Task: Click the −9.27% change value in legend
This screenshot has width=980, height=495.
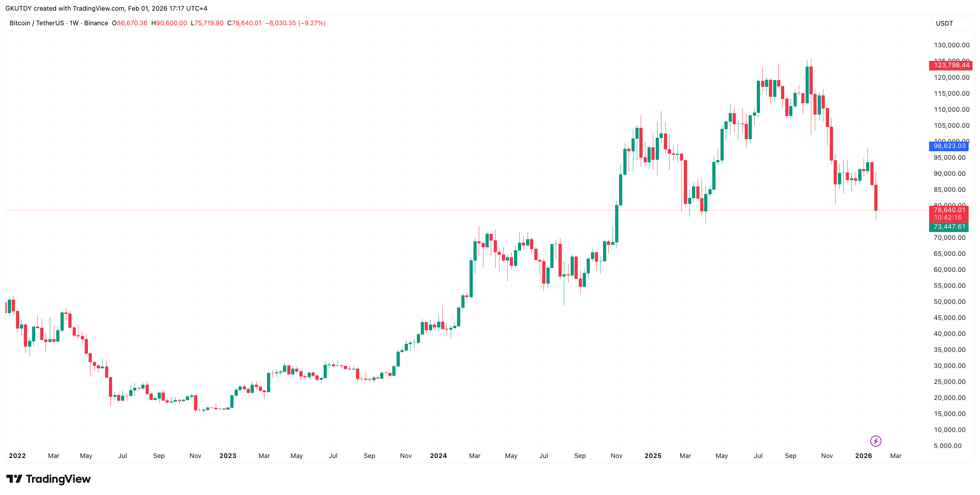Action: 312,23
